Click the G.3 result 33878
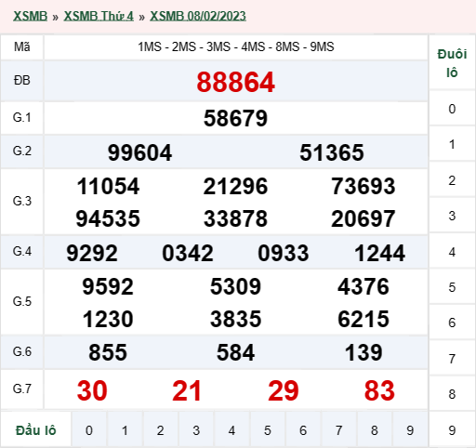This screenshot has width=476, height=448. (x=235, y=218)
